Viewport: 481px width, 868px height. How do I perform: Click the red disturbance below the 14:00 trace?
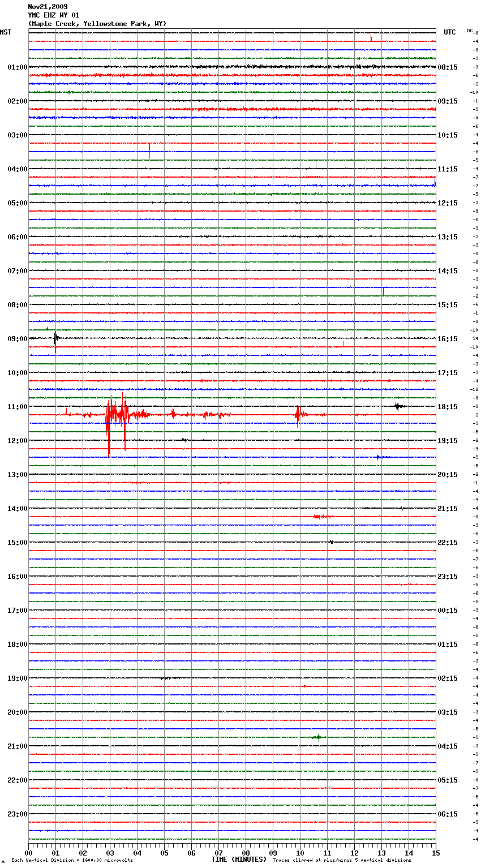pyautogui.click(x=323, y=517)
